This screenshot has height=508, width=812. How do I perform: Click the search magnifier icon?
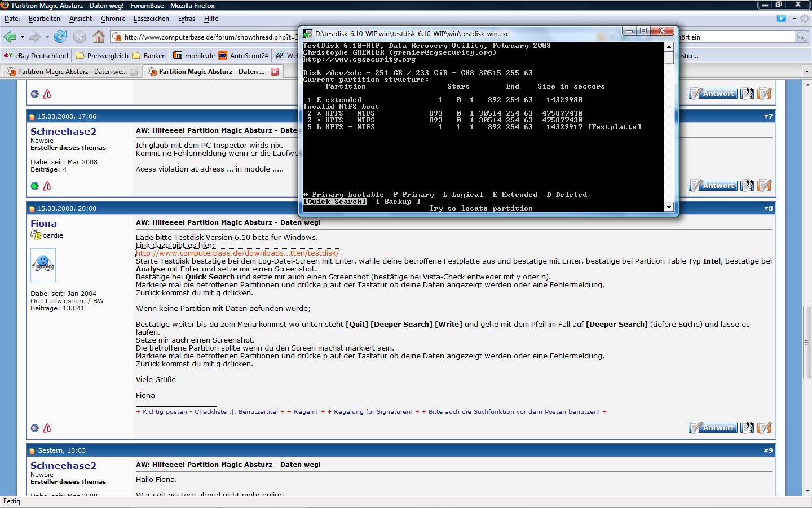point(801,37)
